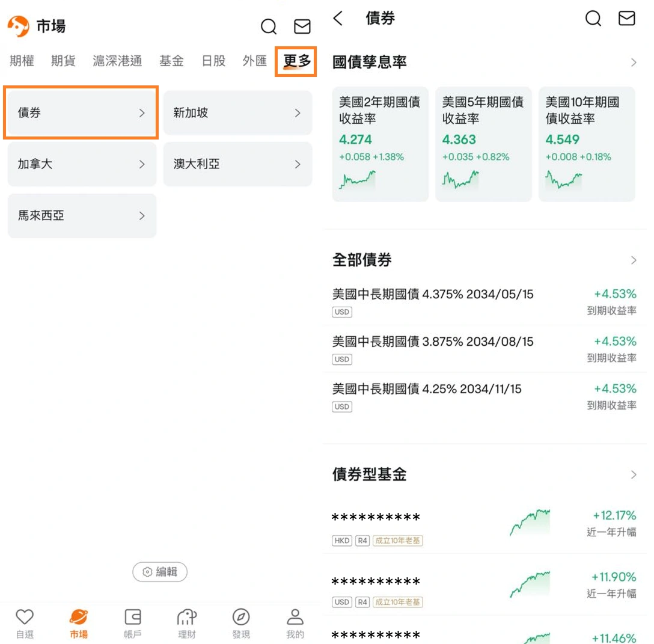654x644 pixels.
Task: Open the 自選 watchlist tab icon
Action: point(25,616)
